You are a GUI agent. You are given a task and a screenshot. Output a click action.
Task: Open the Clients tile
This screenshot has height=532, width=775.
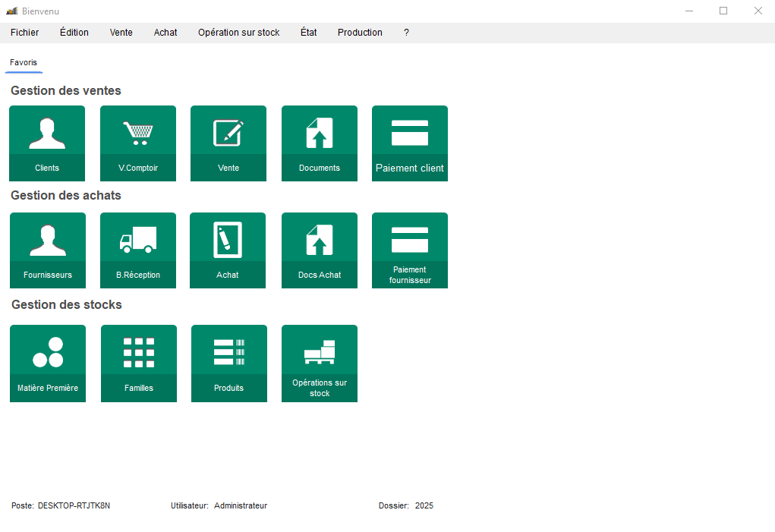pos(47,143)
